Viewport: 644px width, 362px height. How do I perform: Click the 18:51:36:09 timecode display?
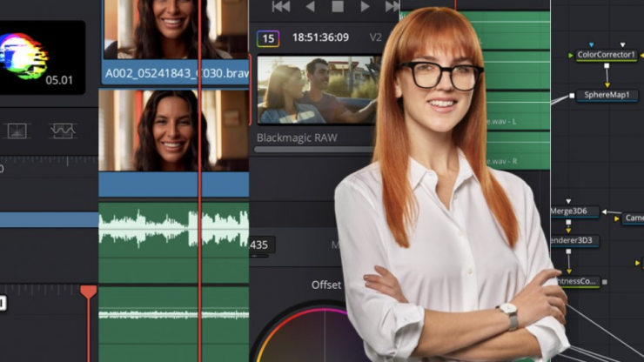pos(320,37)
